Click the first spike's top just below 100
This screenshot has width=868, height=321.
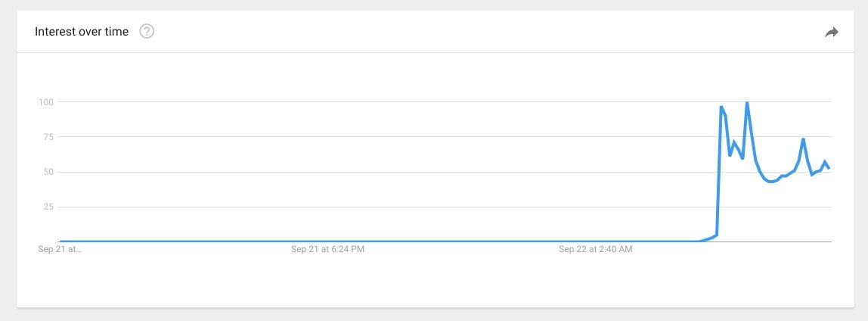[721, 107]
